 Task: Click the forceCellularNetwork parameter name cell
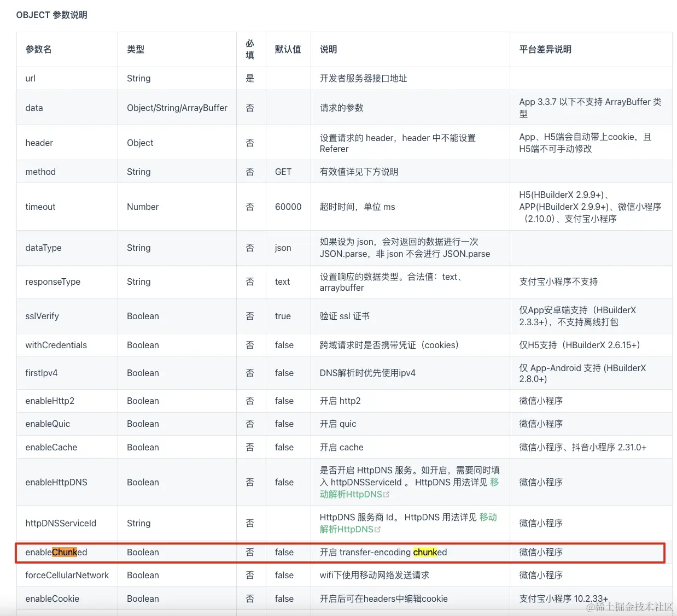67,575
